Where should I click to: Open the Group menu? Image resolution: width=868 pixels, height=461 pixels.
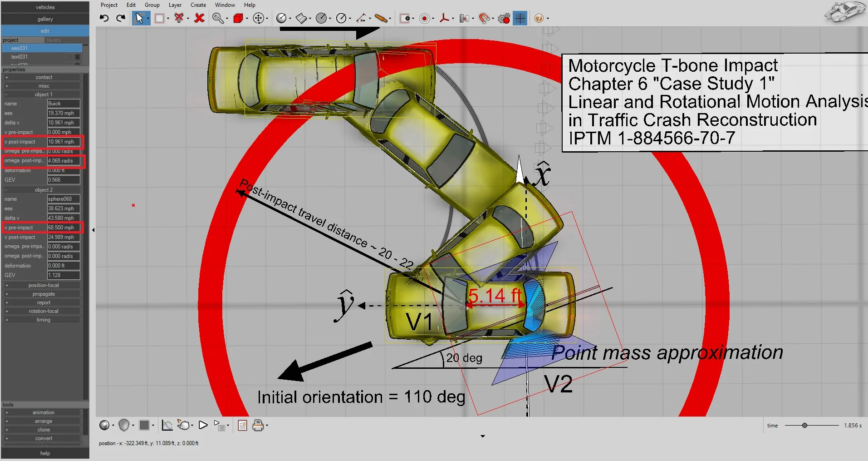click(x=152, y=5)
